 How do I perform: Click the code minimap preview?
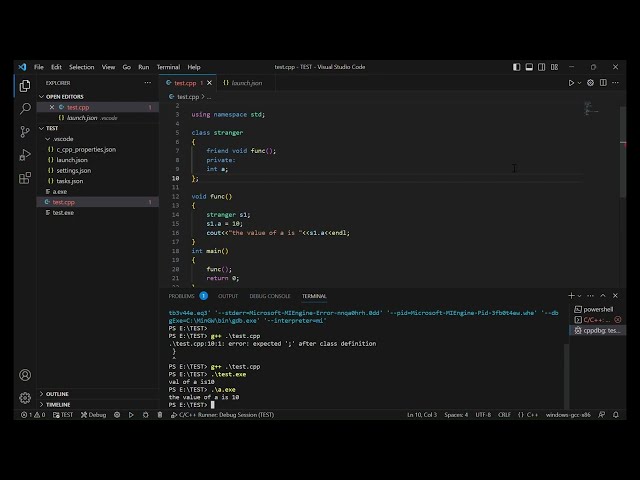click(591, 109)
